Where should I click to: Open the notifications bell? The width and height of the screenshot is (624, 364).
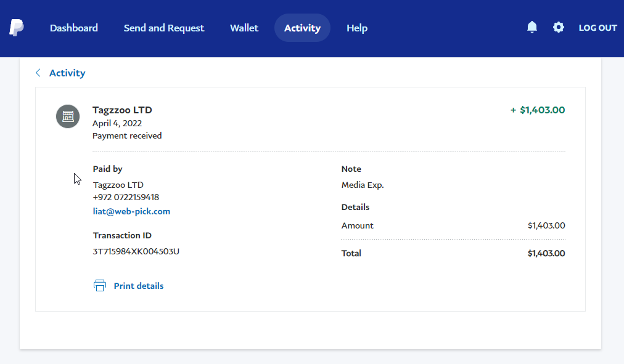coord(532,27)
